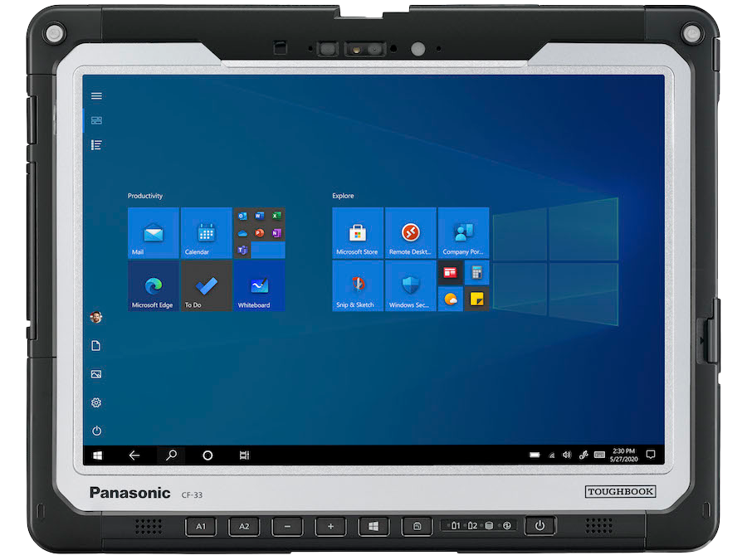Open the Microsoft Store tile

358,233
